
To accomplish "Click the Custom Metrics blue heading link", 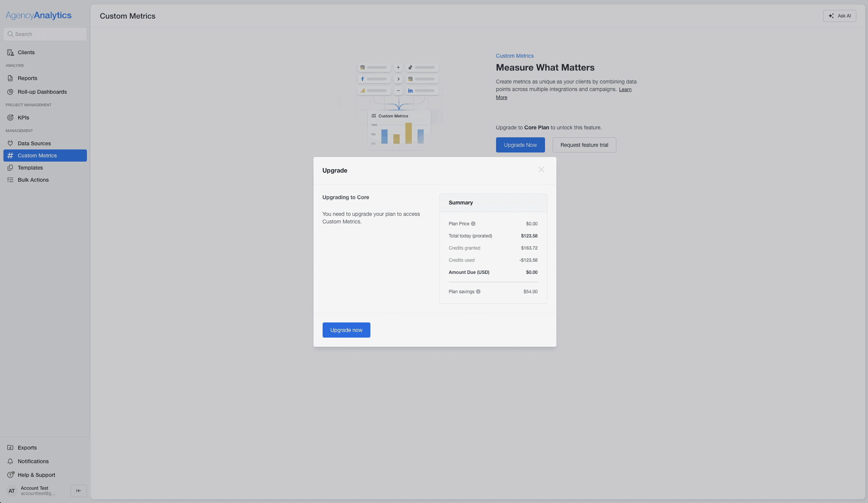I will pos(515,56).
